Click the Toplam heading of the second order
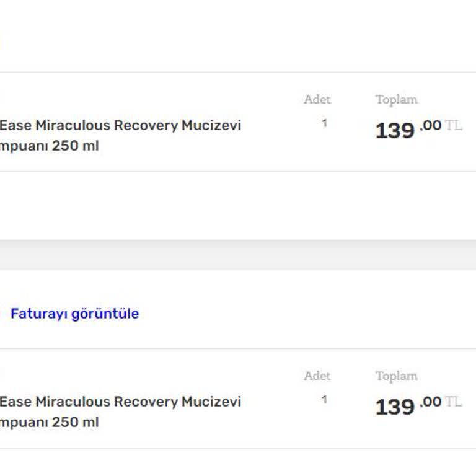 (396, 376)
